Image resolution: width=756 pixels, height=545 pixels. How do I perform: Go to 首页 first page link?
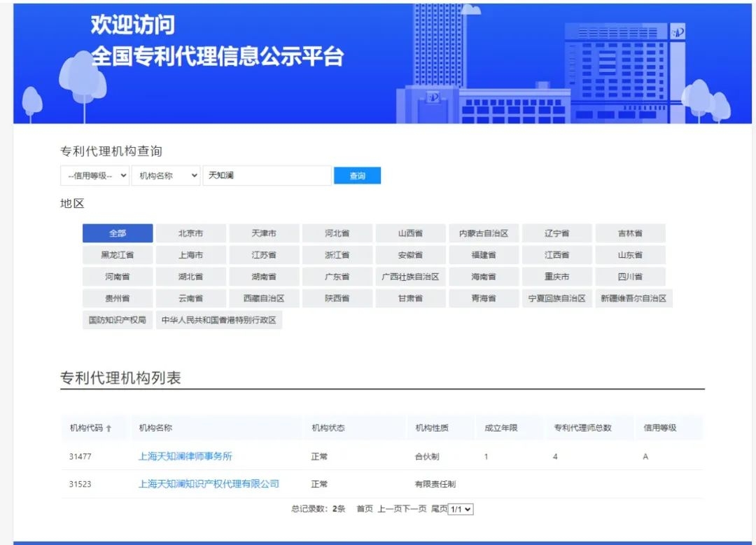[365, 509]
